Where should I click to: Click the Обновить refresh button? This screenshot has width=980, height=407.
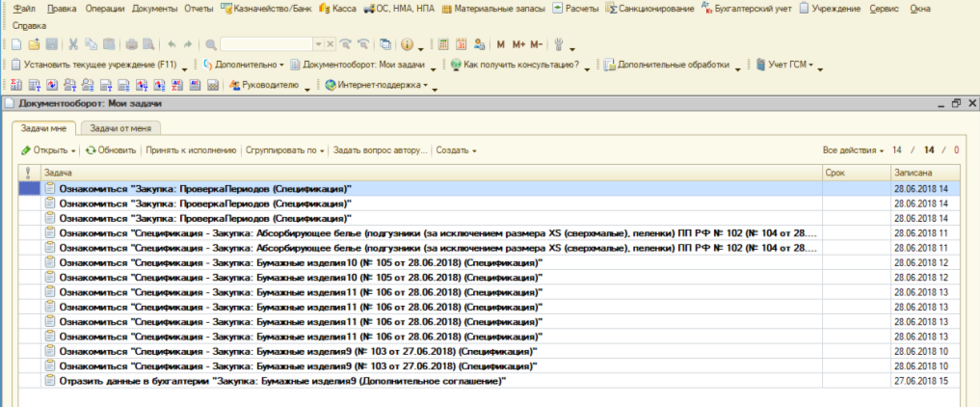tap(111, 150)
